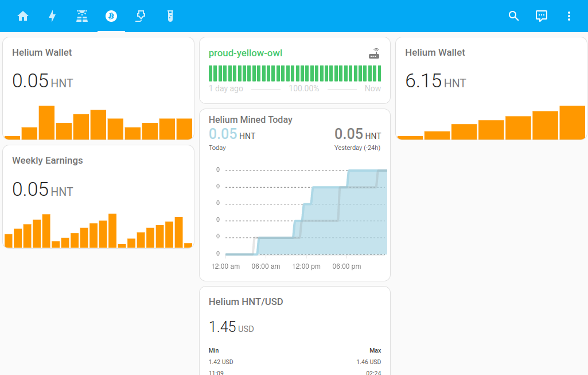This screenshot has width=588, height=375.
Task: Click the 0.05 HNT Helium Wallet value
Action: (x=42, y=81)
